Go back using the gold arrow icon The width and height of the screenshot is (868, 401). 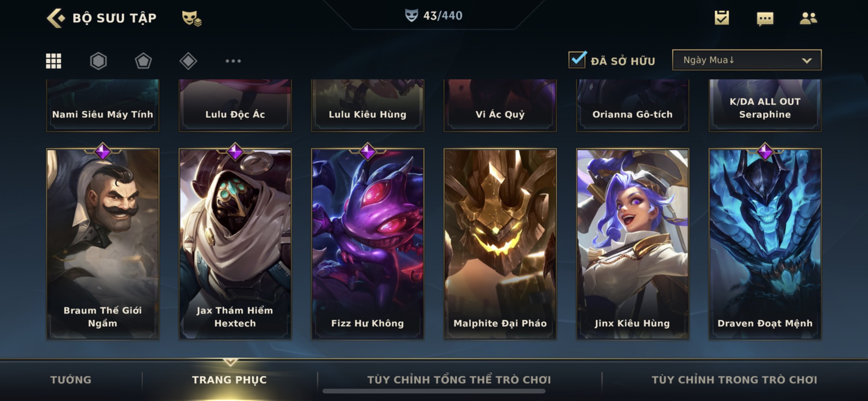tap(56, 18)
